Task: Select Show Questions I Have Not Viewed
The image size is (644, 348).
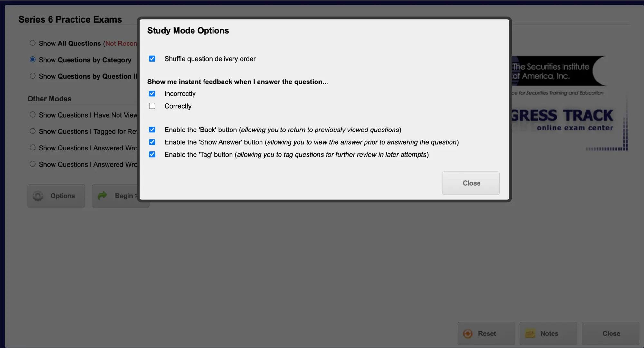Action: tap(33, 115)
